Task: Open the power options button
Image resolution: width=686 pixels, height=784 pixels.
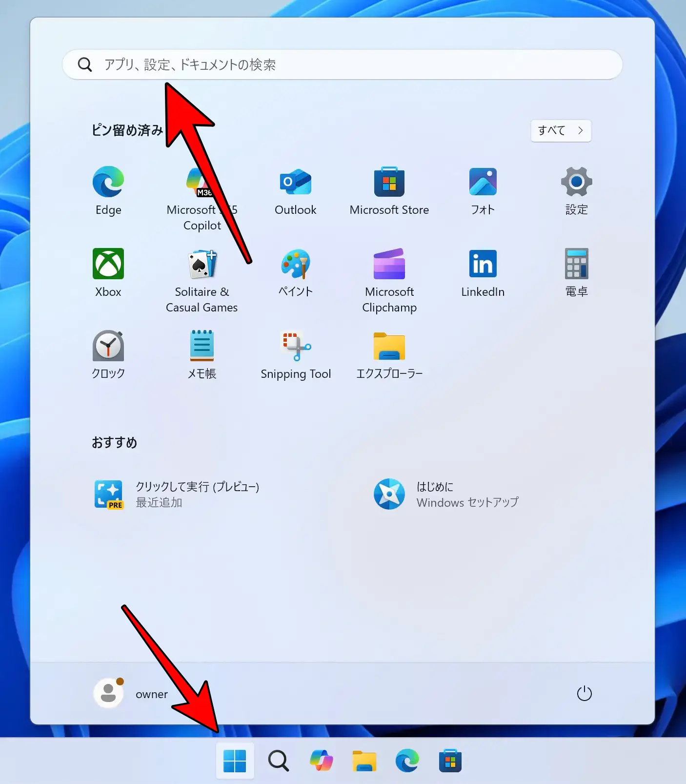Action: tap(584, 693)
